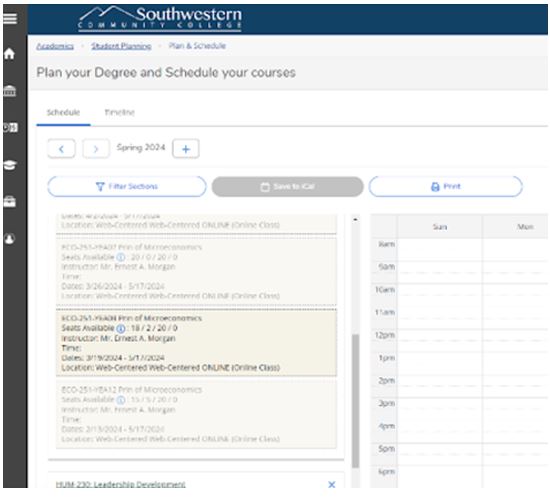Go to Home via the sidebar house icon

9,53
